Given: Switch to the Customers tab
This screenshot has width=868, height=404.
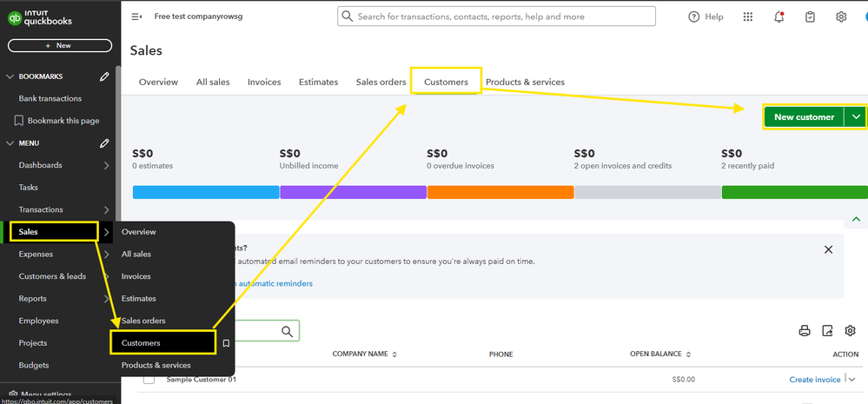Looking at the screenshot, I should click(x=447, y=82).
